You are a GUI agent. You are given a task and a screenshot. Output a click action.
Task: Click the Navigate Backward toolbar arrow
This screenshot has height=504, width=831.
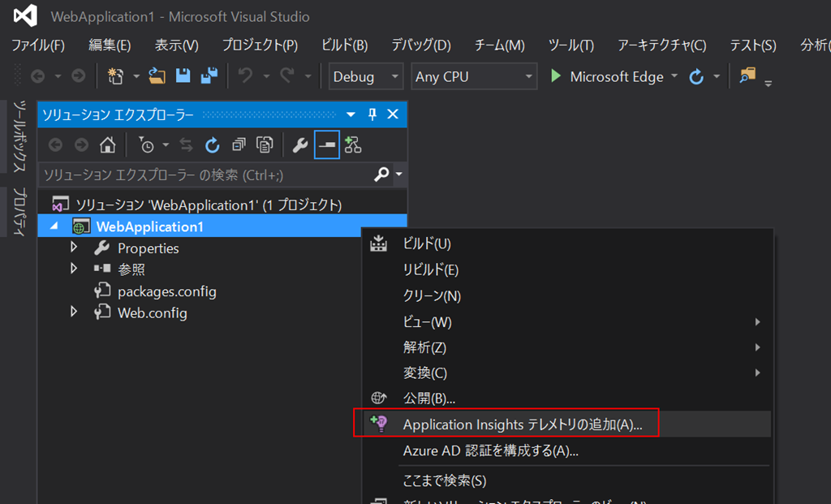pos(37,76)
